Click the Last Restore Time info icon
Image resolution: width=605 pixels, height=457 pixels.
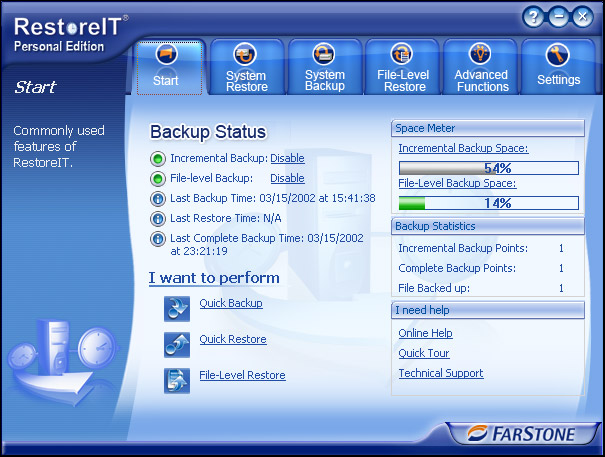[x=158, y=218]
